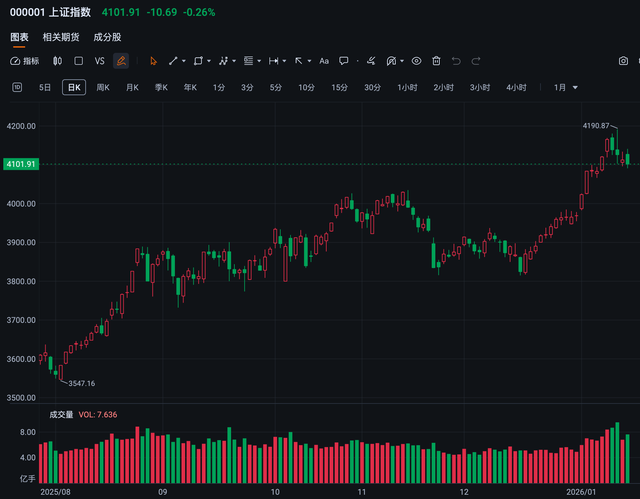Select the cursor pointer tool
640x499 pixels.
coord(153,61)
